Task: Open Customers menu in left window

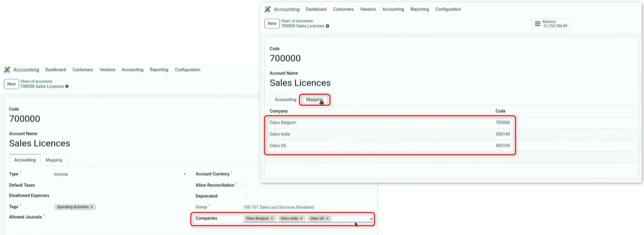Action: coord(83,70)
